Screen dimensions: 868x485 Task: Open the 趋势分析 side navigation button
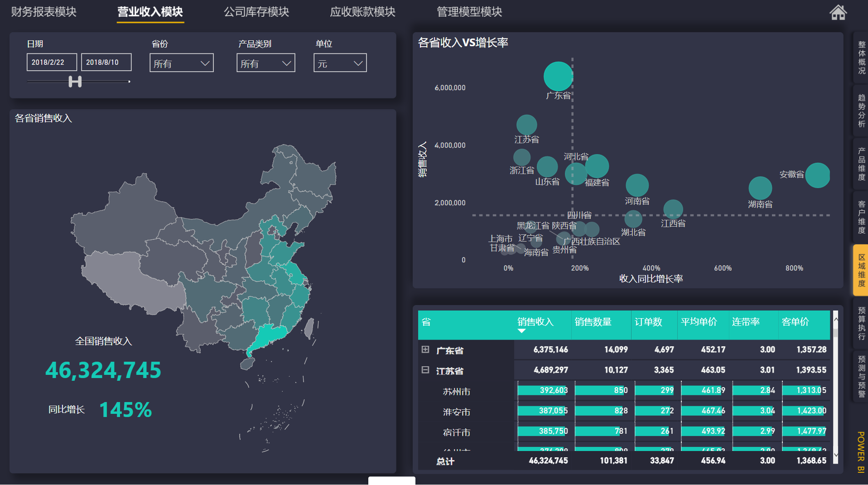click(x=861, y=111)
